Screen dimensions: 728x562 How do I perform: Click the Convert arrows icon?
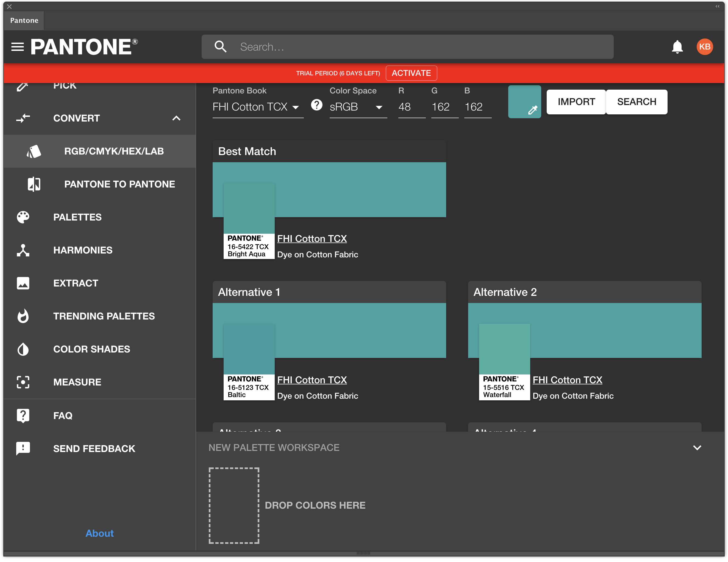click(23, 118)
